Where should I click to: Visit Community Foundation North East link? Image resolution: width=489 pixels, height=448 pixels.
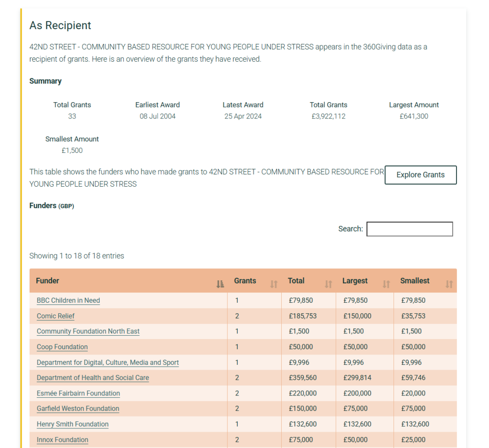click(88, 331)
